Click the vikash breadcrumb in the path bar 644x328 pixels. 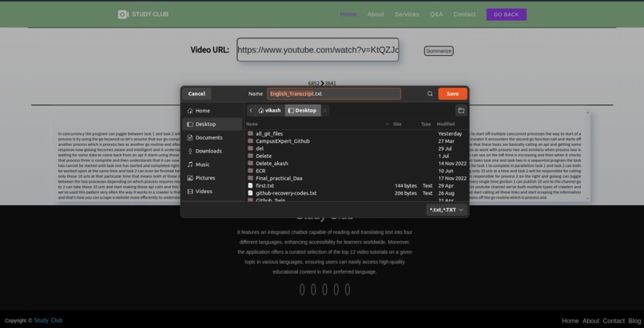[270, 111]
